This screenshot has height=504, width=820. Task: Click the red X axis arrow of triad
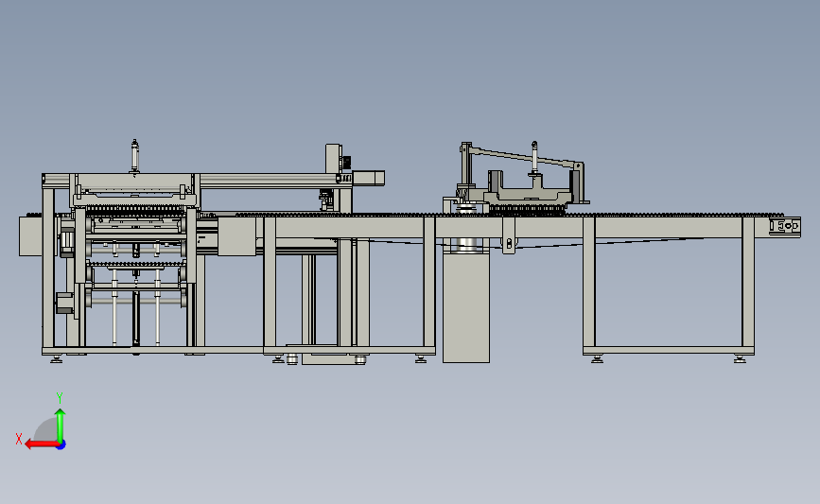pos(41,444)
